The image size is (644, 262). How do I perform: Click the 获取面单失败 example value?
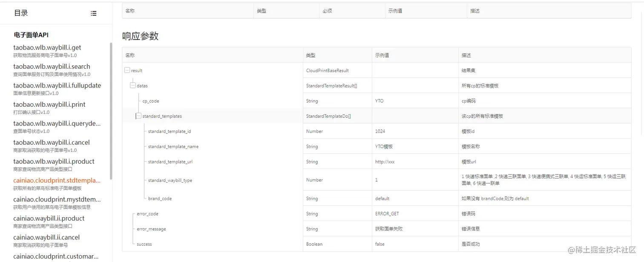(x=389, y=229)
